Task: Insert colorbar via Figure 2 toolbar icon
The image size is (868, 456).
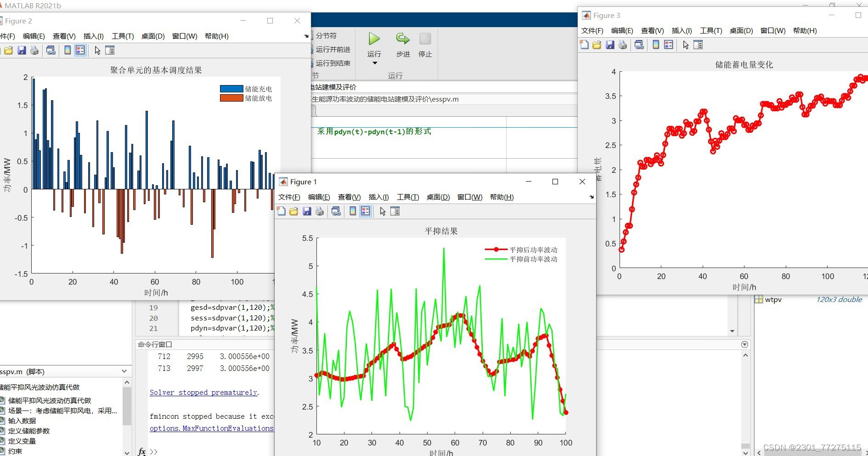Action: coord(68,51)
